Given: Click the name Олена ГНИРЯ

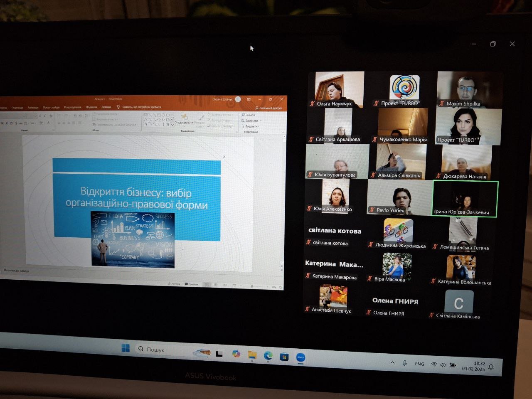Looking at the screenshot, I should (x=389, y=313).
